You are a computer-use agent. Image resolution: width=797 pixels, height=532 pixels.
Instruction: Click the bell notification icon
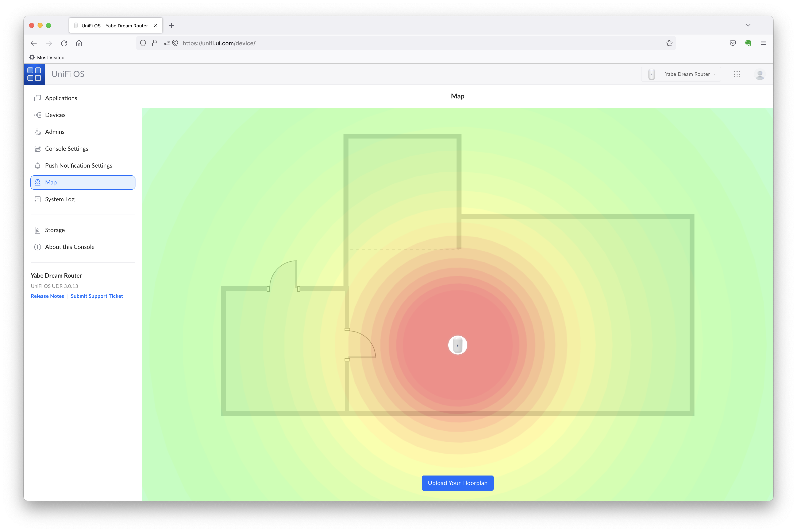(x=37, y=166)
